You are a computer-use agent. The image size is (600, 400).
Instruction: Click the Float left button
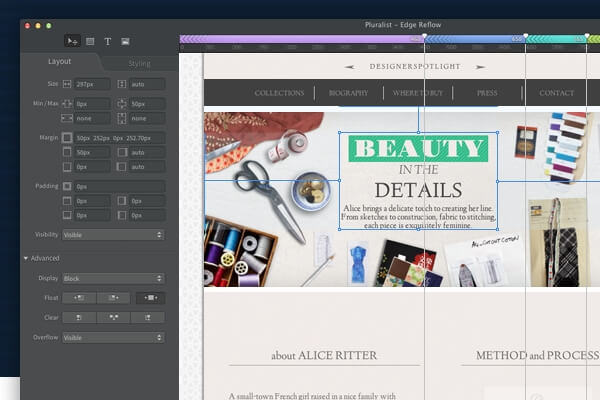79,297
